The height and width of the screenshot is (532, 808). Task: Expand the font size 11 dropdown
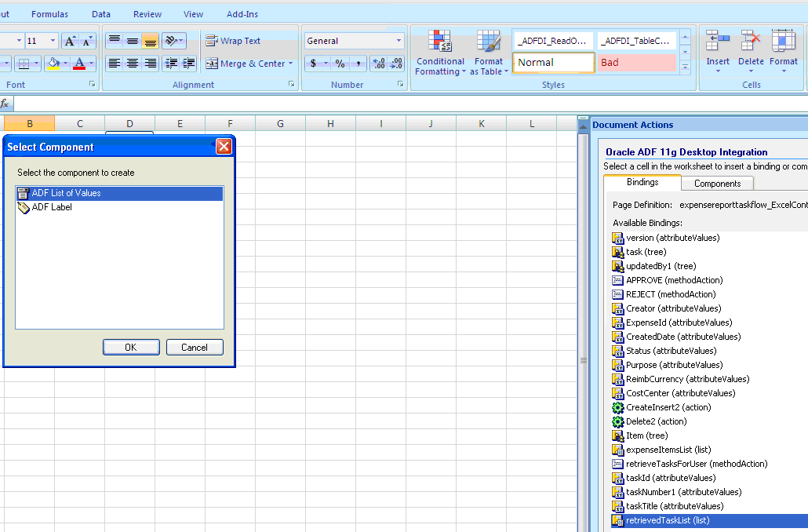(x=53, y=41)
